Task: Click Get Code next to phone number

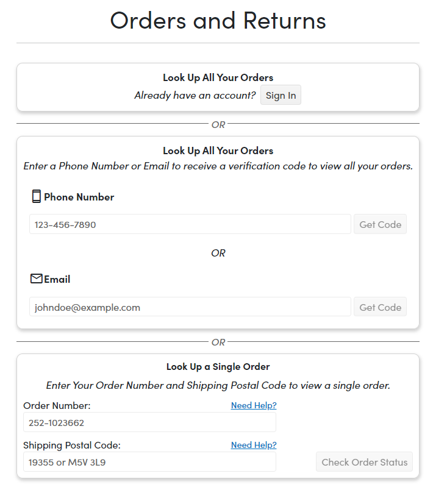Action: click(380, 224)
